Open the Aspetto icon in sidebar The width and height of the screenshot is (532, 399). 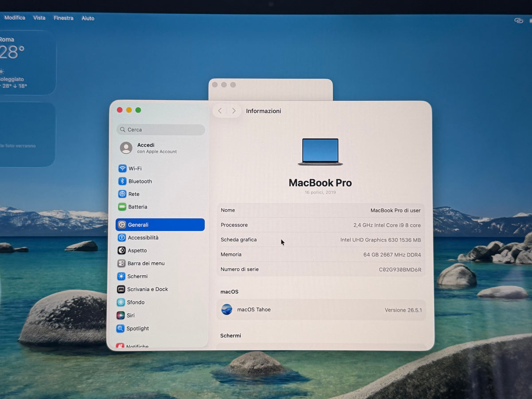[x=121, y=250]
